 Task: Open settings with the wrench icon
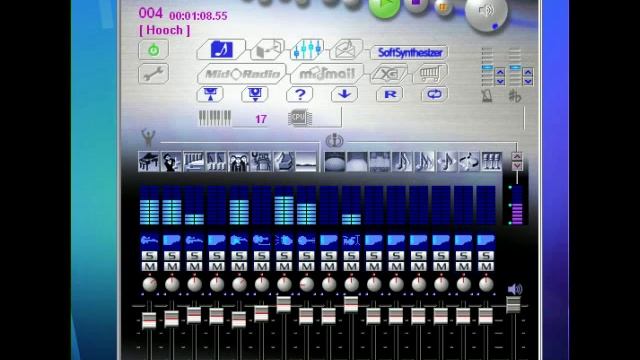153,74
